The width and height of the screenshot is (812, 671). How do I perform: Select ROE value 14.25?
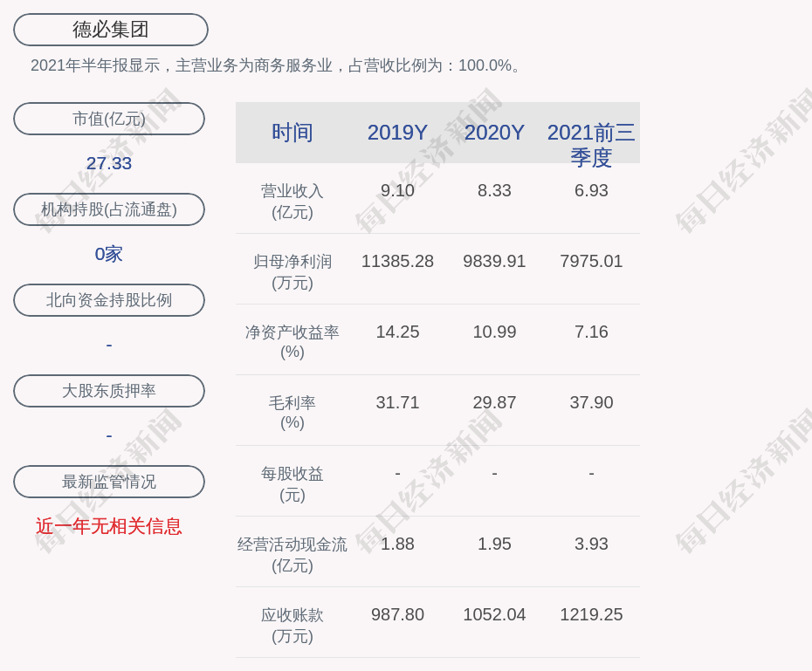(x=397, y=332)
